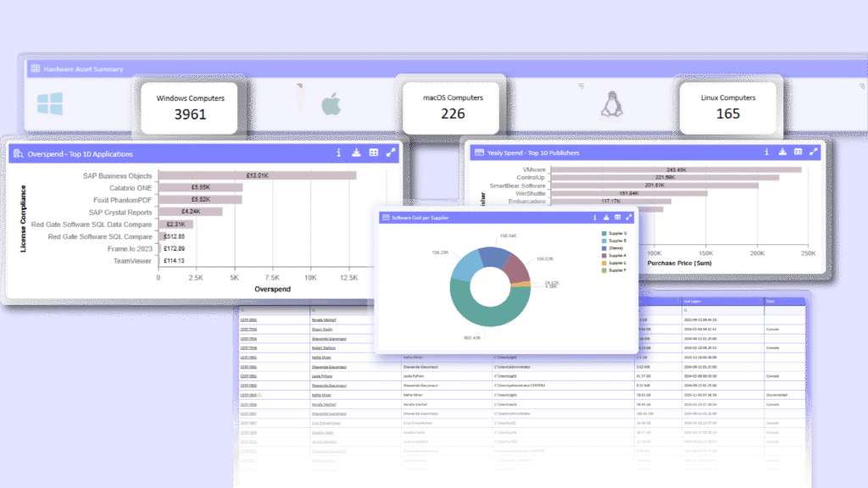
Task: Toggle Supplier B legend swatch
Action: tap(604, 241)
